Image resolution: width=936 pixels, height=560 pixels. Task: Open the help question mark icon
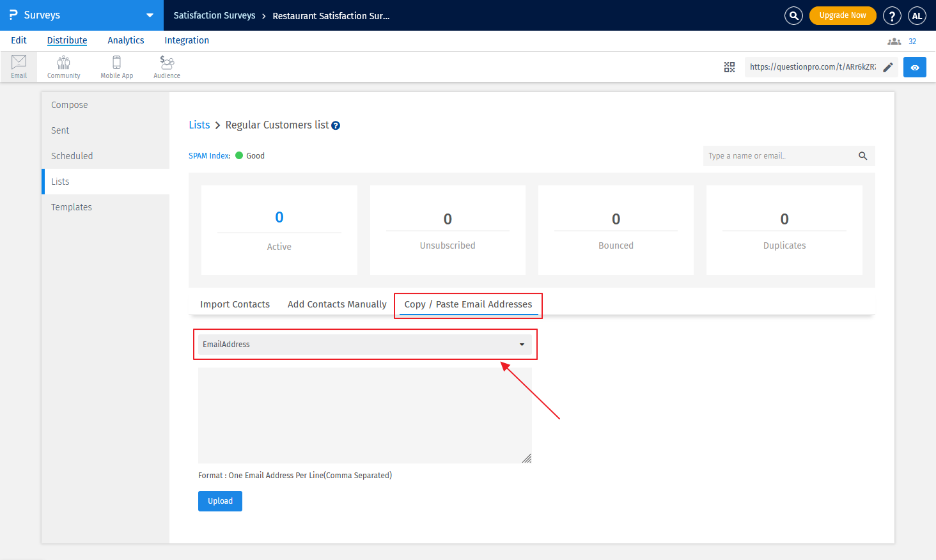pos(892,15)
